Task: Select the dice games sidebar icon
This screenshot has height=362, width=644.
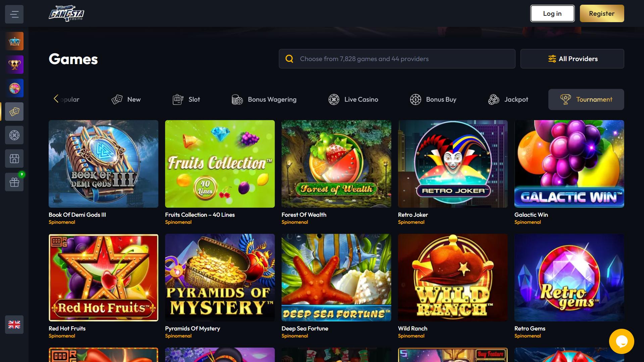Action: (x=14, y=112)
